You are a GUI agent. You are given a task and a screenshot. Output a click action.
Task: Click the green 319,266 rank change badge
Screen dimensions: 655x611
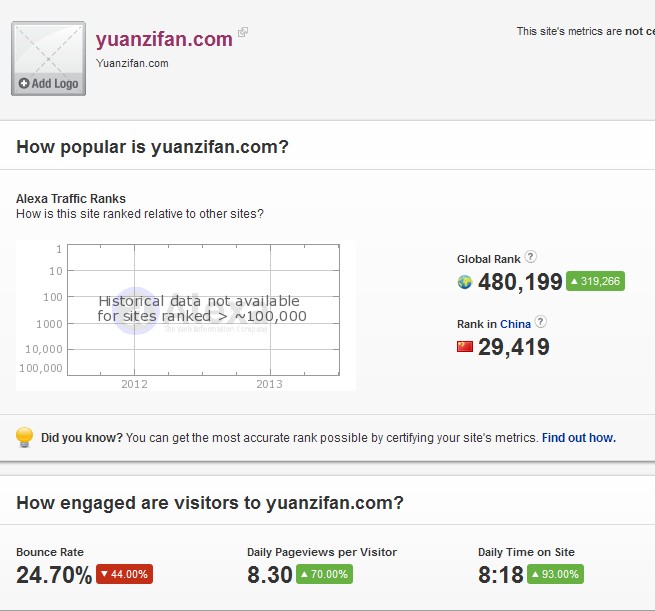tap(595, 282)
